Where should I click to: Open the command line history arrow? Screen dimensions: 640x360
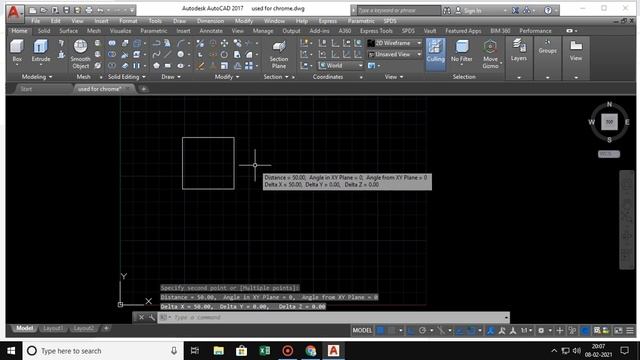(506, 317)
